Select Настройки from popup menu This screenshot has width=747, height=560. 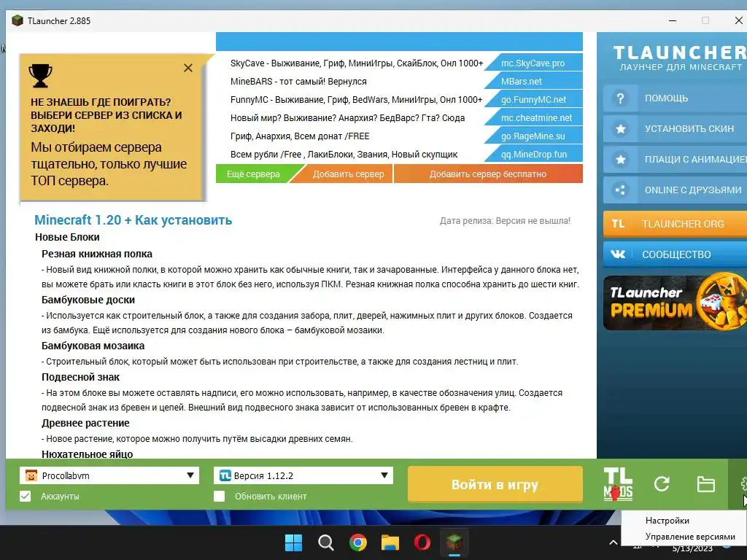click(x=667, y=521)
